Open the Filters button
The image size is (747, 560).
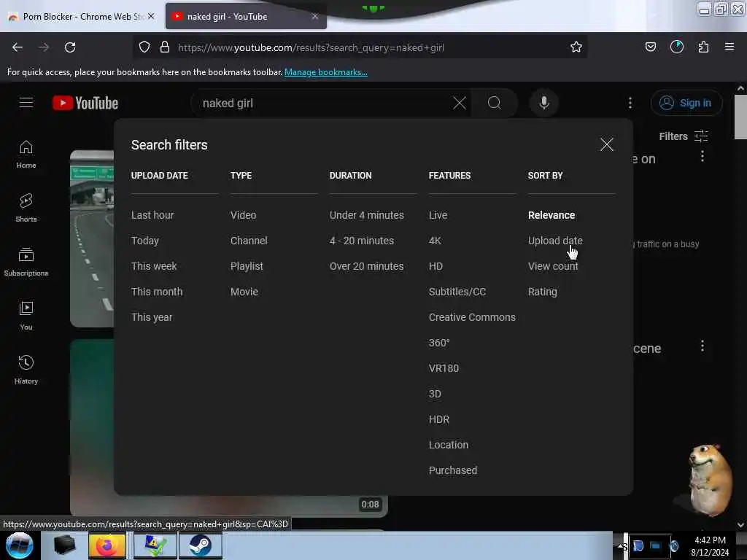(x=683, y=136)
